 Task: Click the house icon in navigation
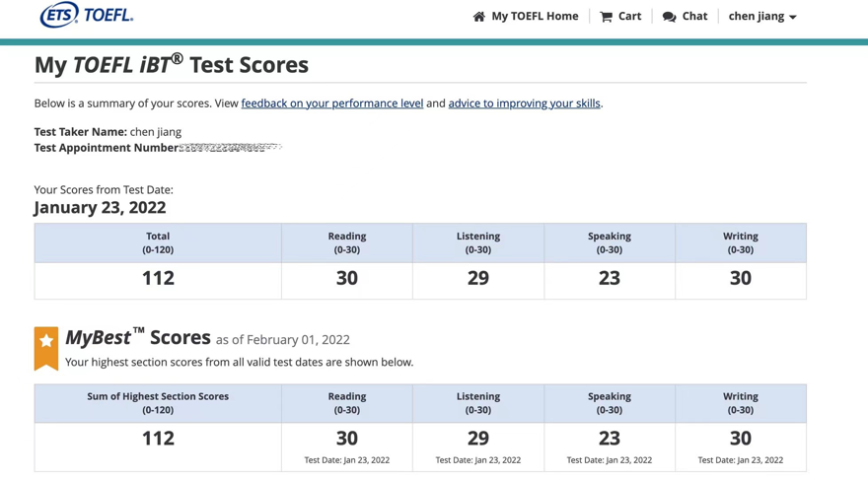(479, 17)
